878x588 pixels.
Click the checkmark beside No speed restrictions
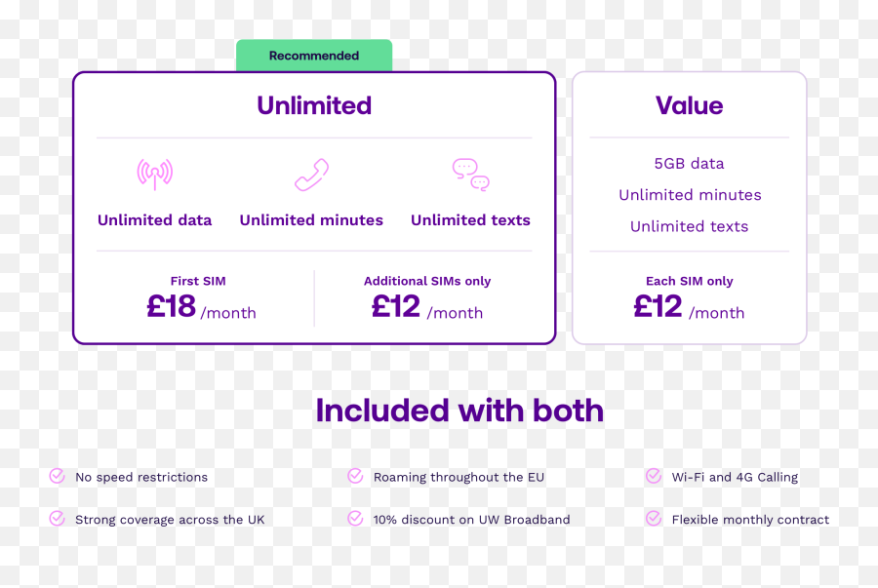pyautogui.click(x=58, y=476)
